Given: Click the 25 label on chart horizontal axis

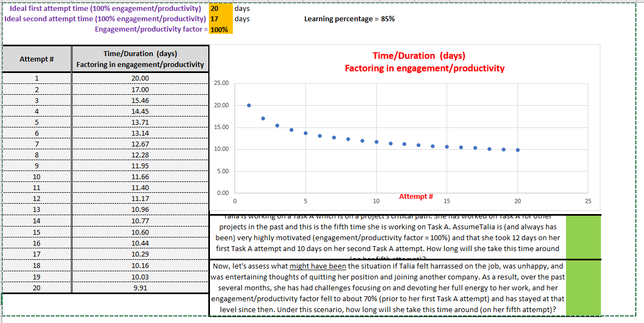Looking at the screenshot, I should [x=588, y=201].
